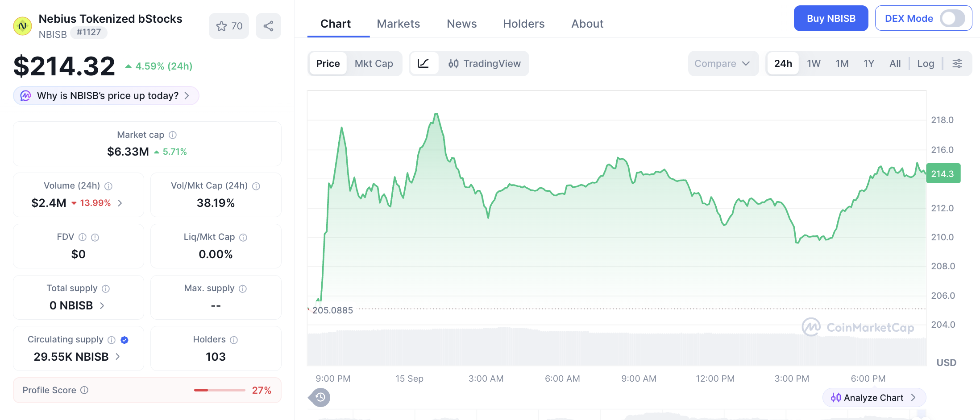
Task: Click the Buy NBISB button
Action: 831,18
